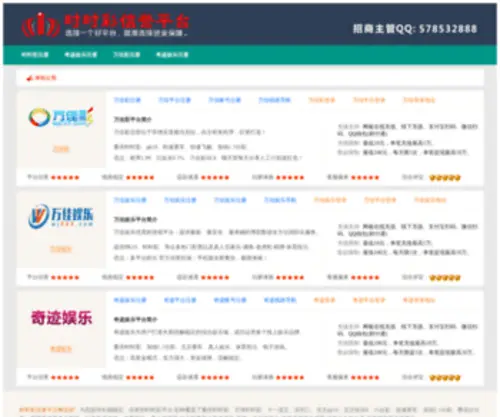Click the 奇迹娱乐 logo text image
Viewport: 500px width, 417px height.
point(61,318)
